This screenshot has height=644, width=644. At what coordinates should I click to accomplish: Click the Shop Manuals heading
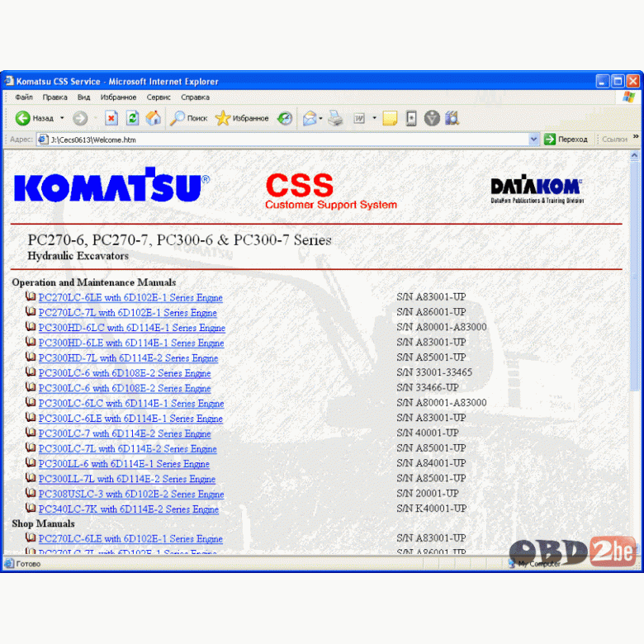click(43, 523)
